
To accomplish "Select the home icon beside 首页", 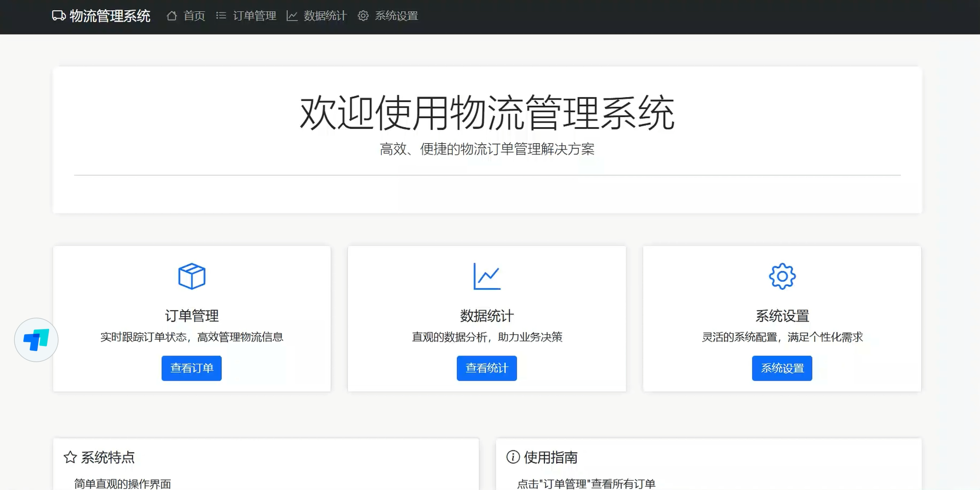I will coord(172,15).
